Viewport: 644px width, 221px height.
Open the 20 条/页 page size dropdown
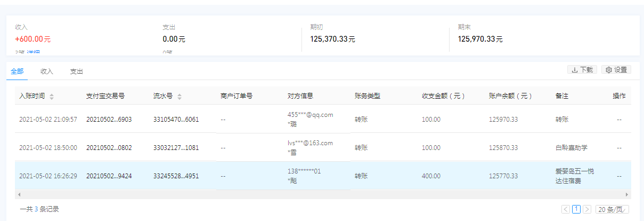(x=613, y=209)
